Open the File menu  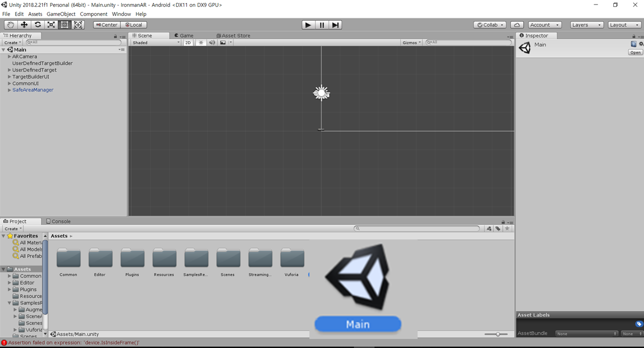[6, 14]
